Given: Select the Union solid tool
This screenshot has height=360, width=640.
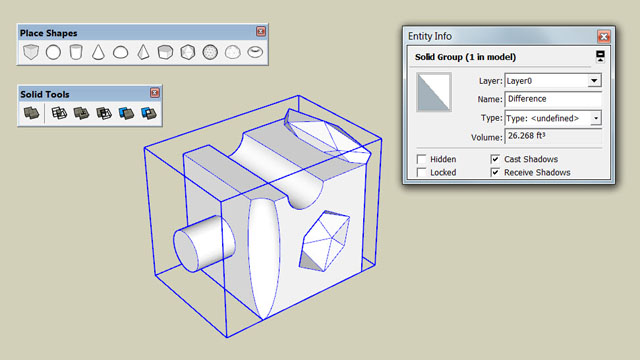Looking at the screenshot, I should [81, 113].
